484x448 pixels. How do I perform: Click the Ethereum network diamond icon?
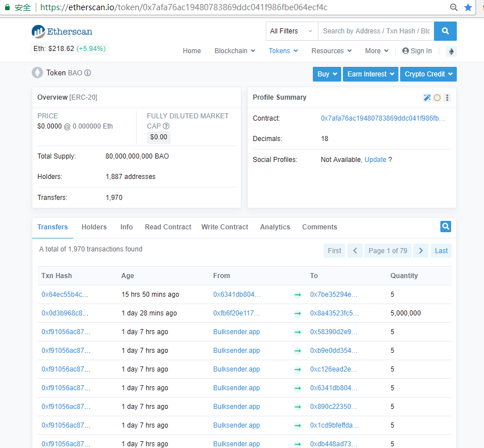click(451, 51)
